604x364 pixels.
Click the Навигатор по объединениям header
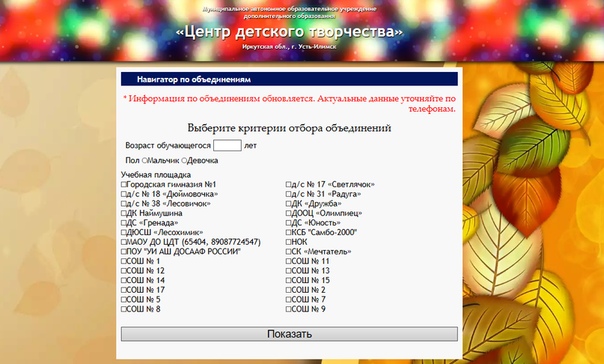tap(289, 79)
